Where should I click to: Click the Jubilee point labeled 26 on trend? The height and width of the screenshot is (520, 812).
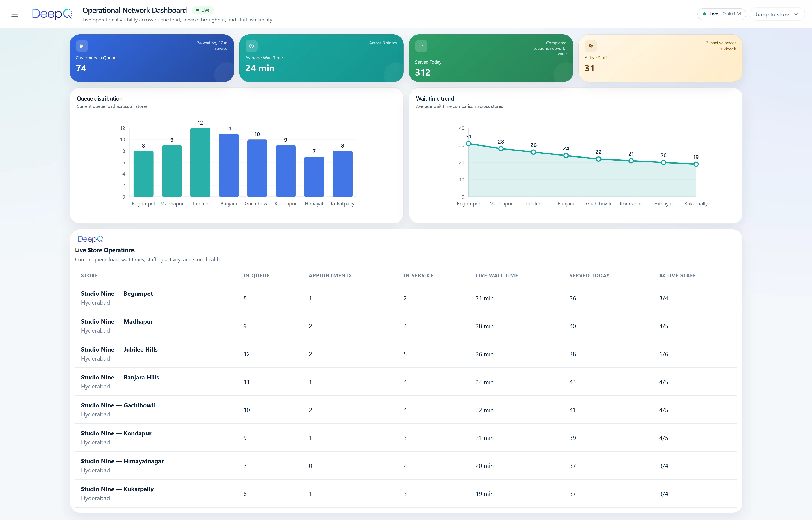(533, 152)
